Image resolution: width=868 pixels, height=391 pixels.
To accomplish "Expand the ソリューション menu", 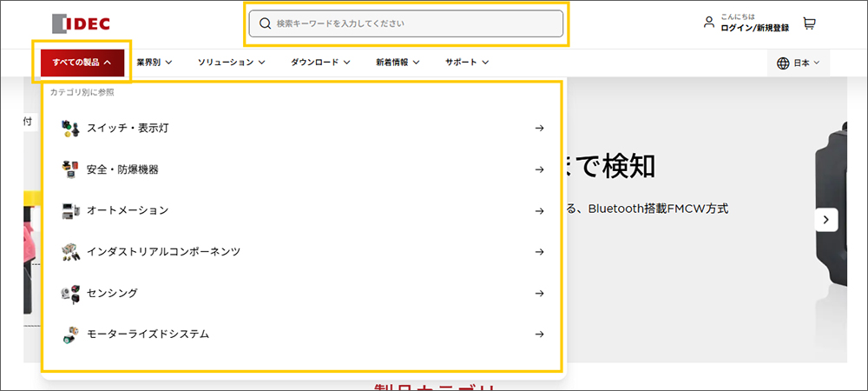I will [231, 63].
